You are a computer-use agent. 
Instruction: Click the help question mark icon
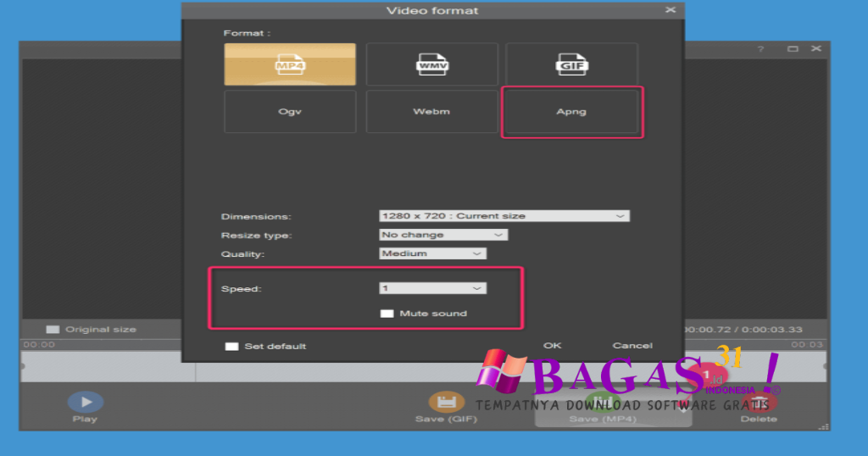click(761, 49)
